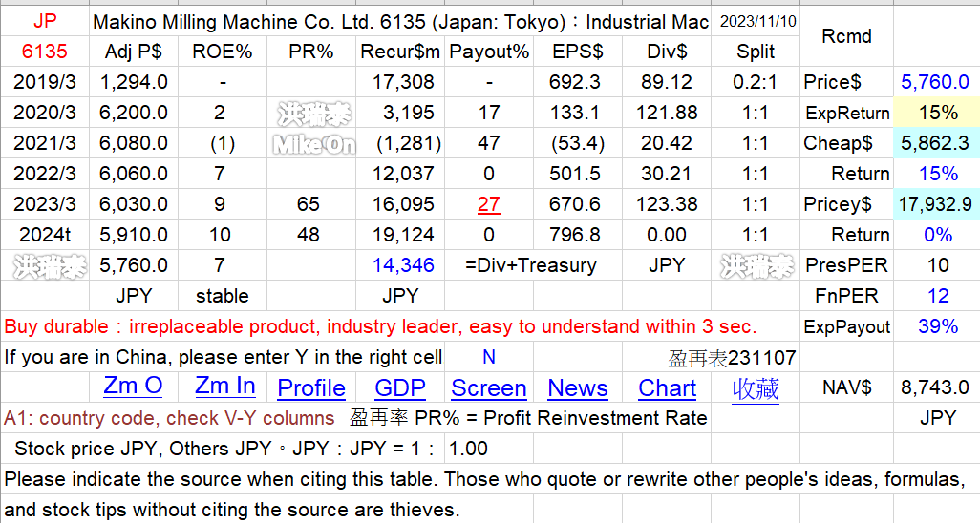The width and height of the screenshot is (980, 523).
Task: Open the Zm O link
Action: (133, 387)
